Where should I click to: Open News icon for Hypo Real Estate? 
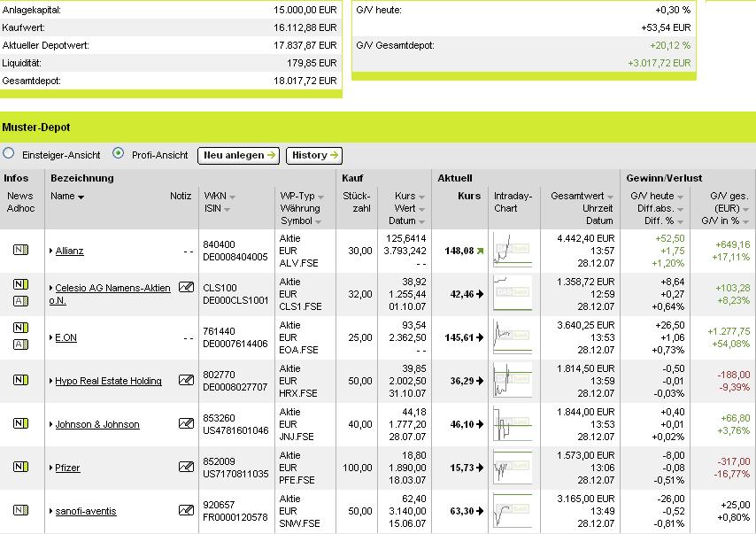coord(20,380)
